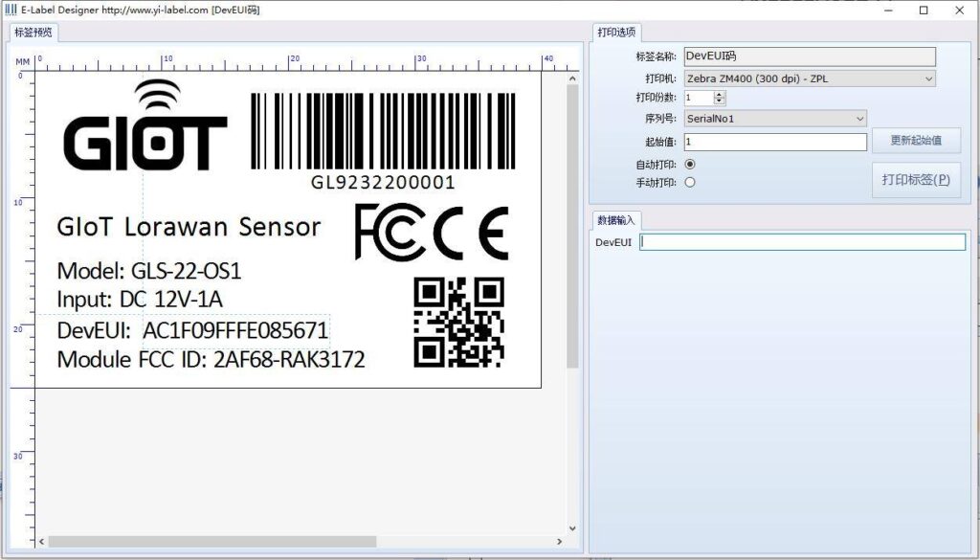Click the 标签名称 field showing DevEUI码

click(x=810, y=56)
